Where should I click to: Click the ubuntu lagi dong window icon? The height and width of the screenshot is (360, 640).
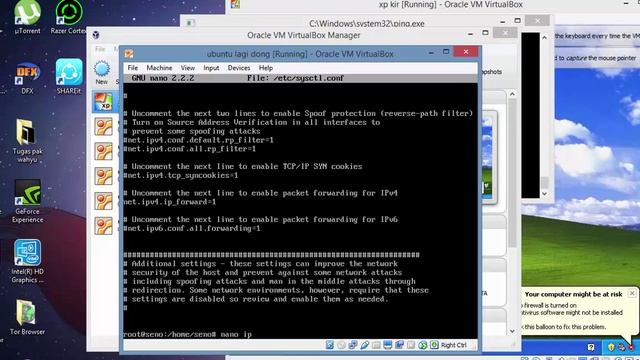click(129, 54)
